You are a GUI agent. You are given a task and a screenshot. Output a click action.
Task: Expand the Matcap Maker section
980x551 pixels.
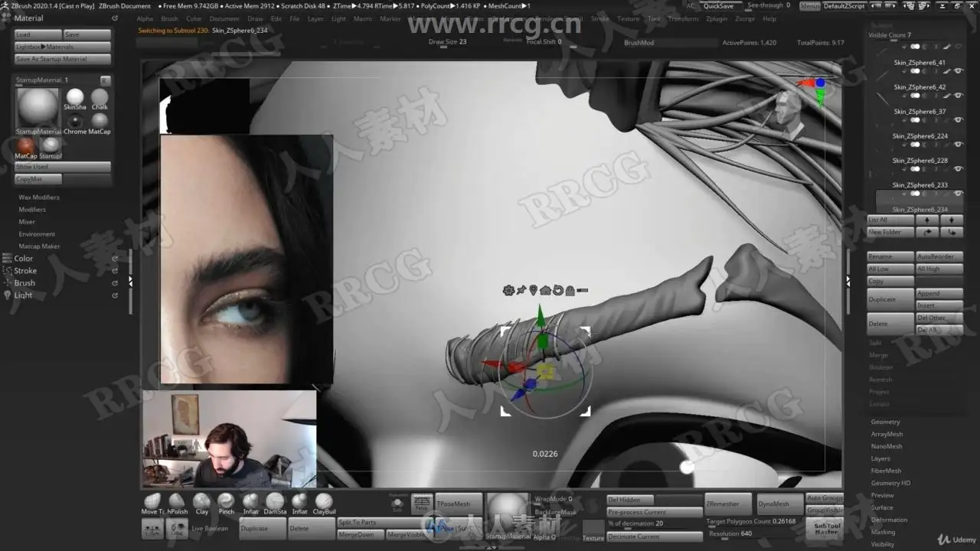(x=39, y=246)
